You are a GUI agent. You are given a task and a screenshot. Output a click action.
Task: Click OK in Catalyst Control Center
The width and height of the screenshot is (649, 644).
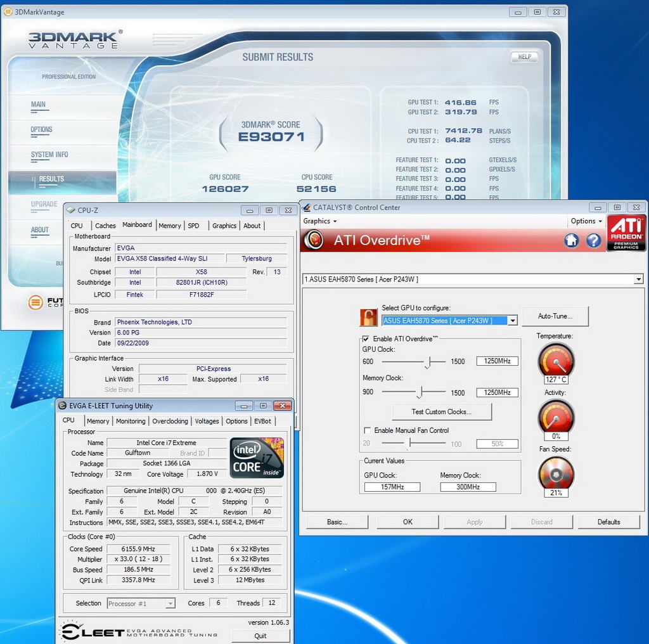408,522
